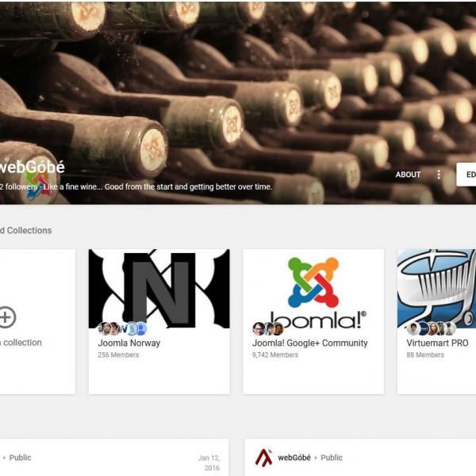Open webGóbé author name on post
This screenshot has height=476, width=476.
(x=294, y=458)
